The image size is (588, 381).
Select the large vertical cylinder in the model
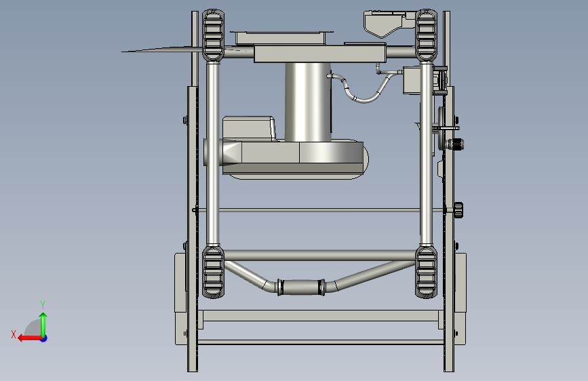point(309,102)
